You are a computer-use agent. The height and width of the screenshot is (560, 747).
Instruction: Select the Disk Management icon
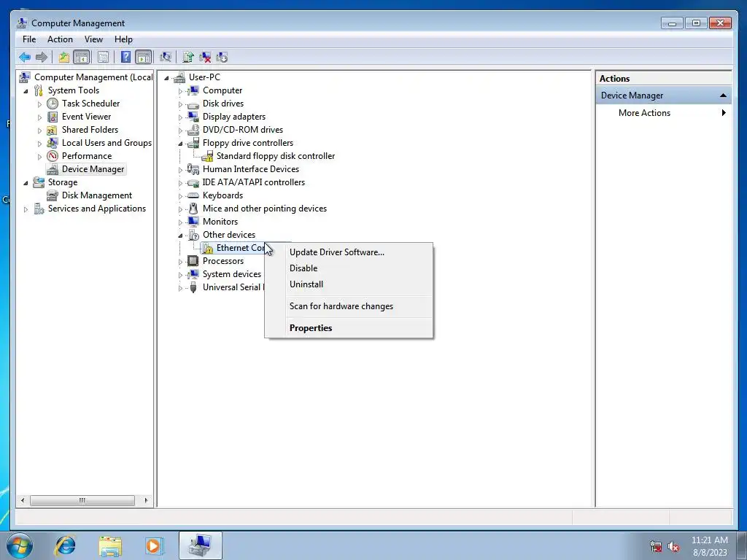point(53,195)
